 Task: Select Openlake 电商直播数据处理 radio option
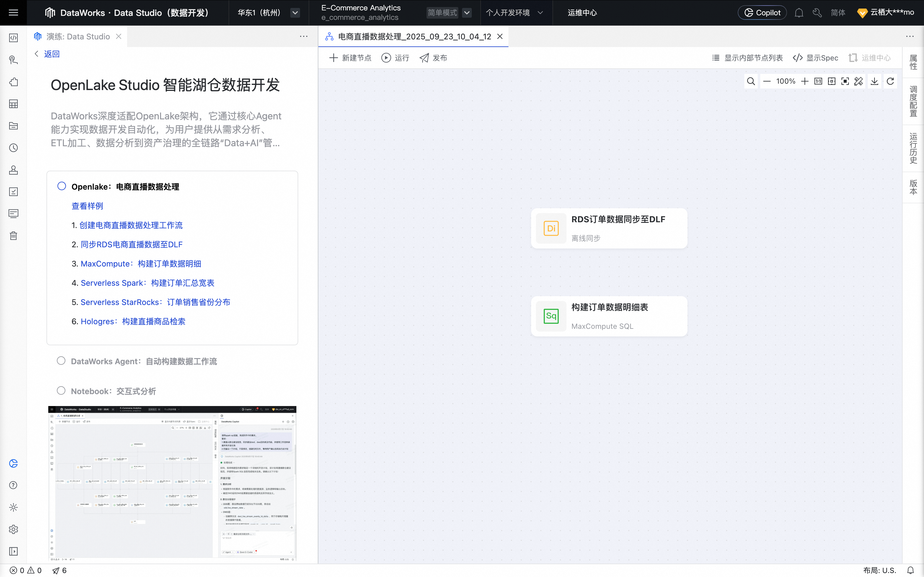coord(61,186)
